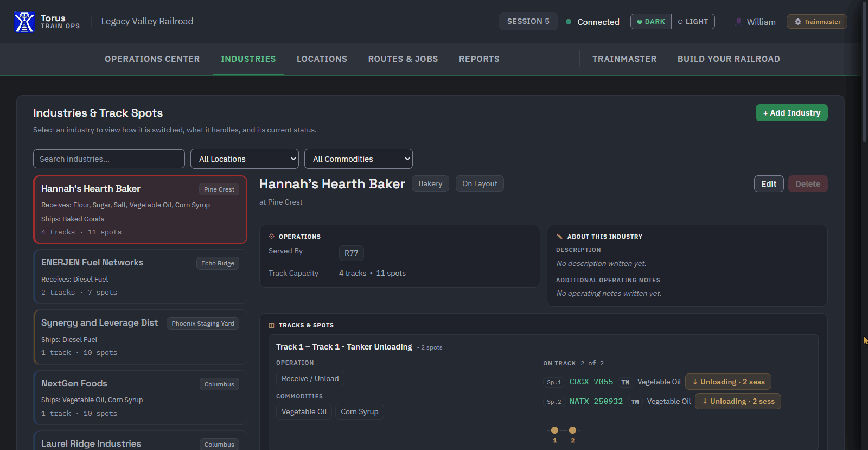The height and width of the screenshot is (450, 868).
Task: Click the Torus Train Ops logo icon
Action: 24,22
